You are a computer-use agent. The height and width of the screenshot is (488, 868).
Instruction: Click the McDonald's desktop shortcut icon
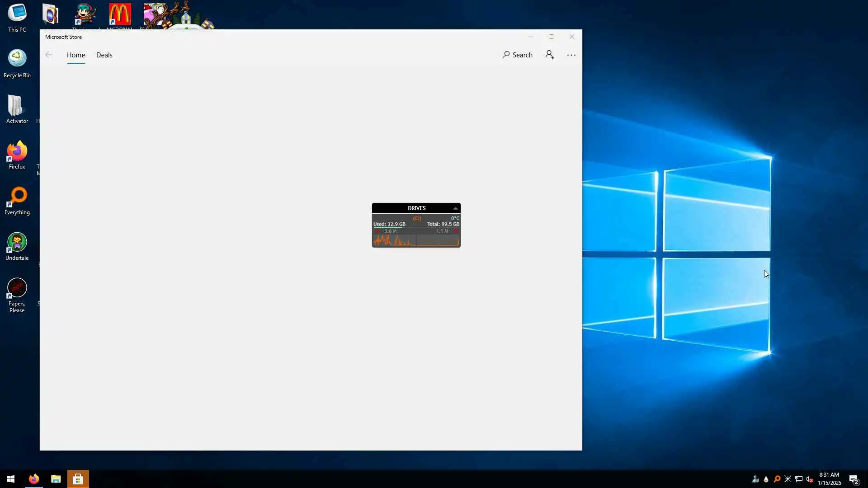120,14
